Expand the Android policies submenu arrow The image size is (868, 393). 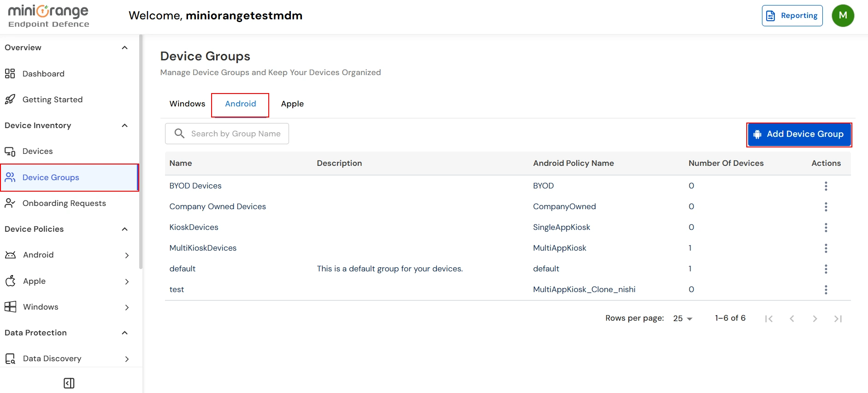pyautogui.click(x=127, y=255)
